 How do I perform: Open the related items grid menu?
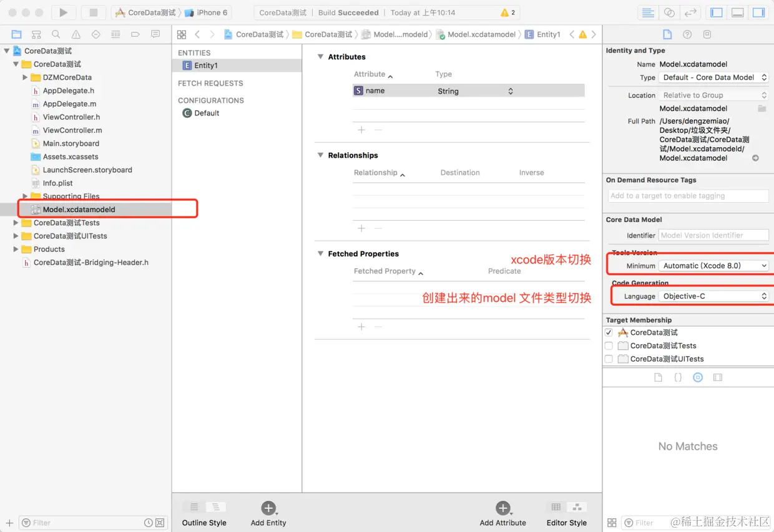click(x=182, y=34)
